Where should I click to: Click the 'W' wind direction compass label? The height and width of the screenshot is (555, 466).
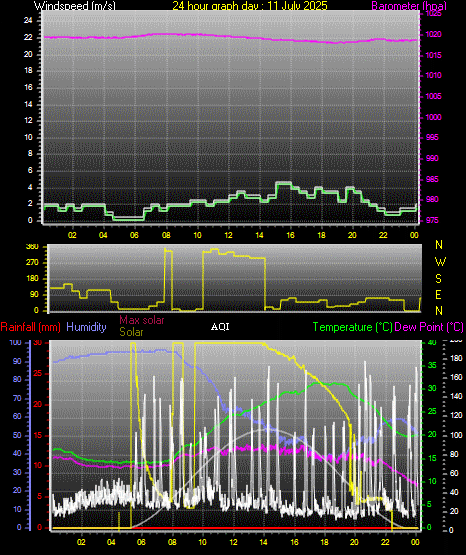[x=440, y=262]
